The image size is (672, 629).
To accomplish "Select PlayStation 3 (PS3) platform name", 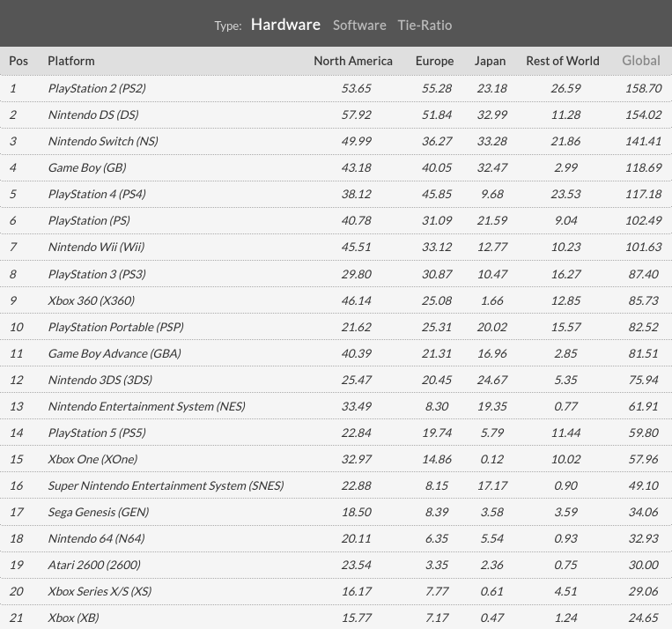I will [97, 274].
